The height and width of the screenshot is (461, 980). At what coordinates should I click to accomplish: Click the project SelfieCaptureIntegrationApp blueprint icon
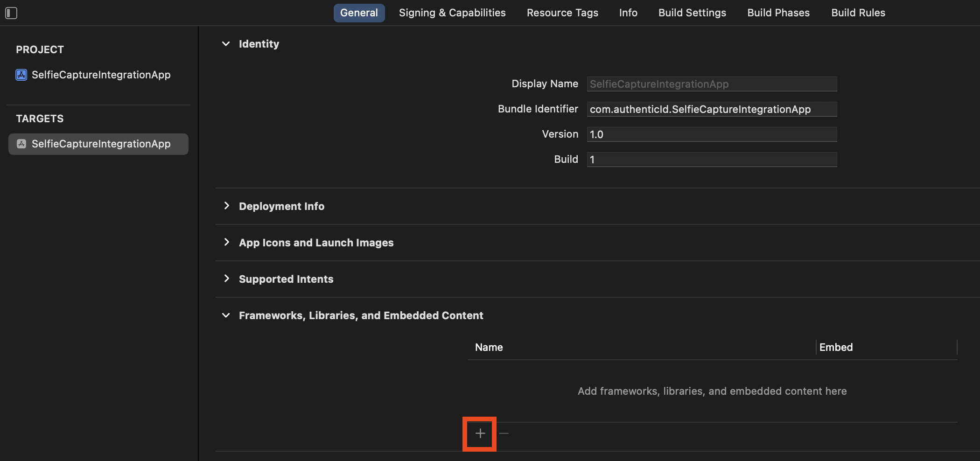[21, 75]
